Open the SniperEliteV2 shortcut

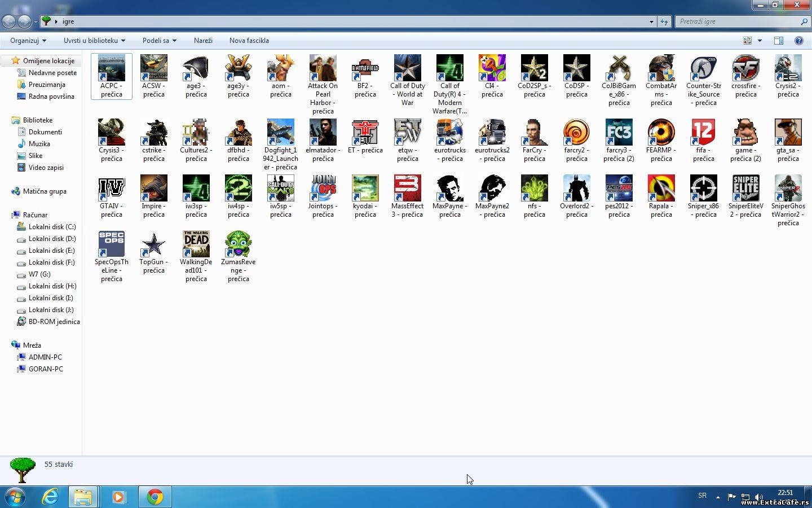pyautogui.click(x=746, y=196)
